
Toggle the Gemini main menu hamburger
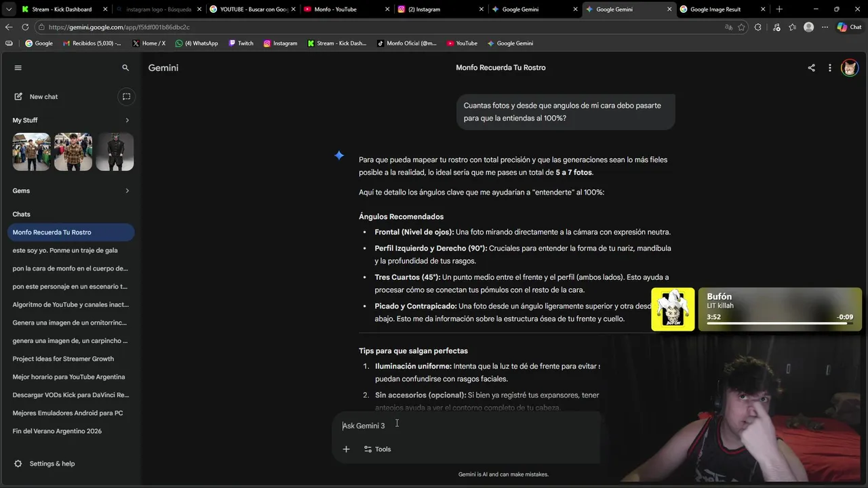pos(18,68)
